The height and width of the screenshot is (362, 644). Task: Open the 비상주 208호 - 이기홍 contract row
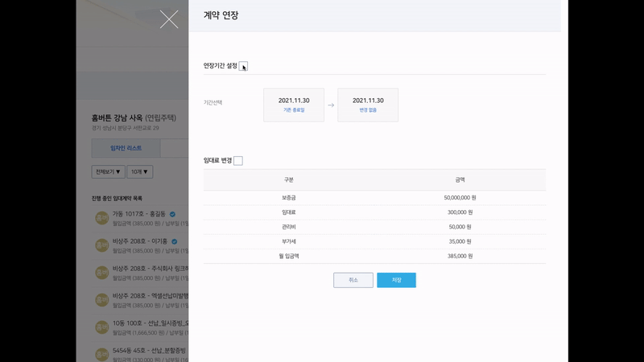point(140,245)
